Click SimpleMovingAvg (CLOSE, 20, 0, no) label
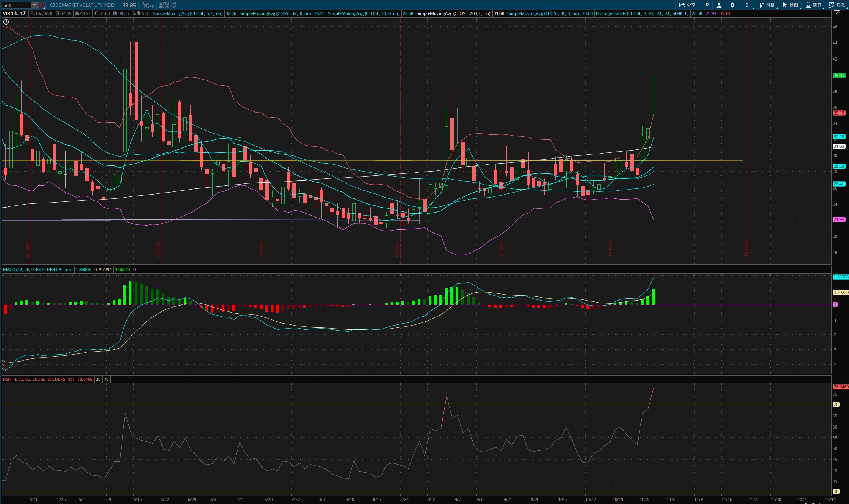The image size is (849, 504). [x=364, y=13]
